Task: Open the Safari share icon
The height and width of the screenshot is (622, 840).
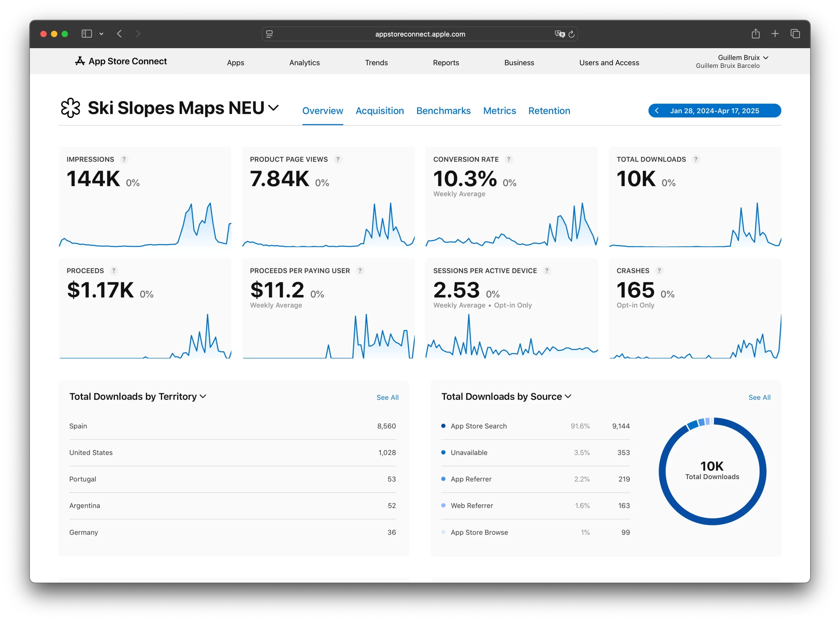Action: [x=756, y=33]
